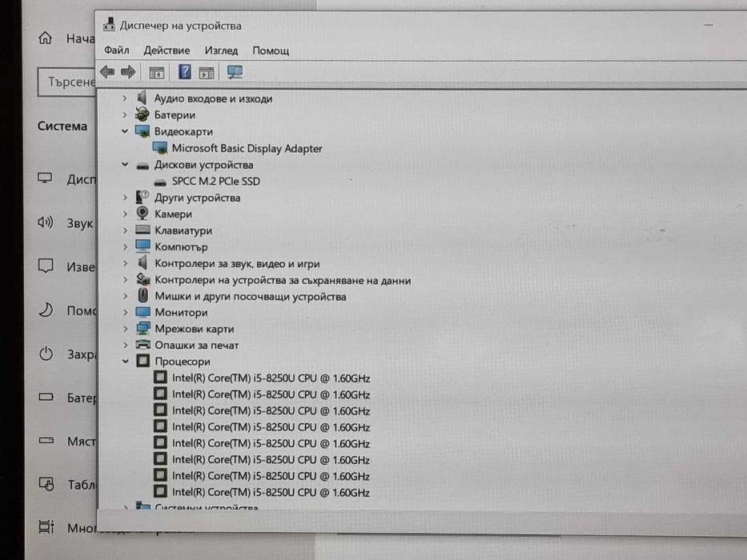Click the moon focus assist icon in Settings
Viewport: 747px width, 560px height.
pyautogui.click(x=46, y=310)
